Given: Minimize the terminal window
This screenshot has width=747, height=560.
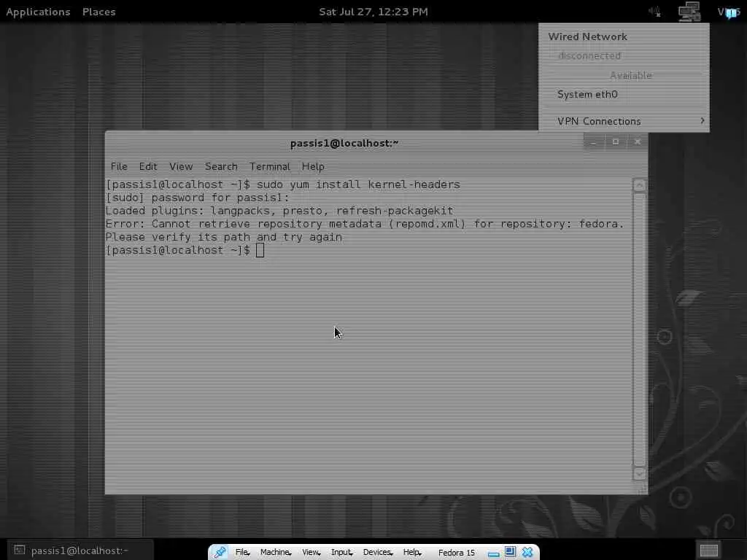Looking at the screenshot, I should pyautogui.click(x=594, y=142).
